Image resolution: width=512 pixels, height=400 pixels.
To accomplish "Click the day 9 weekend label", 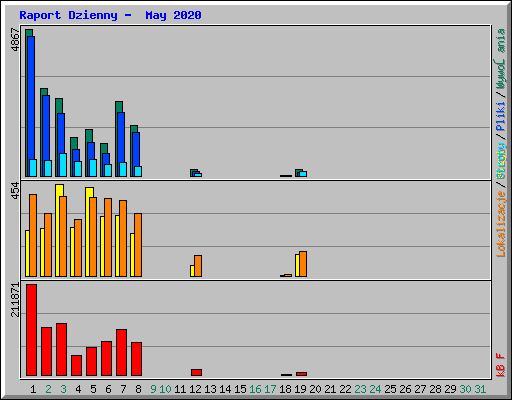I will [153, 389].
